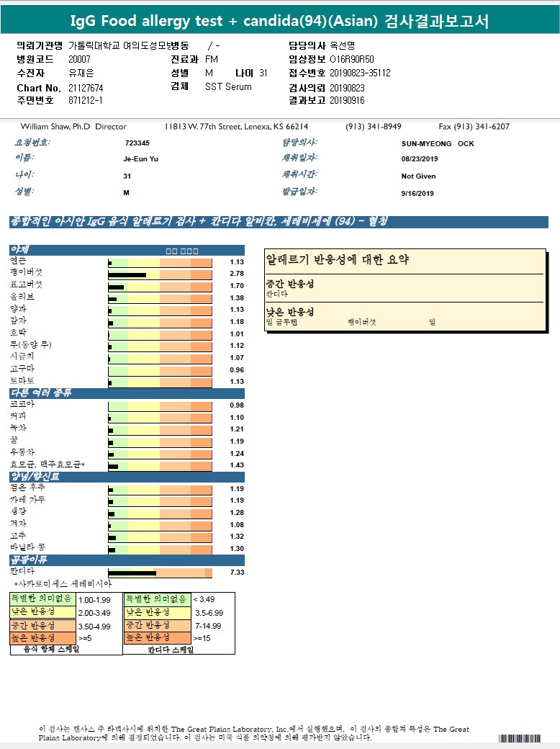
Task: Click the 올리브 row label
Action: (x=22, y=297)
